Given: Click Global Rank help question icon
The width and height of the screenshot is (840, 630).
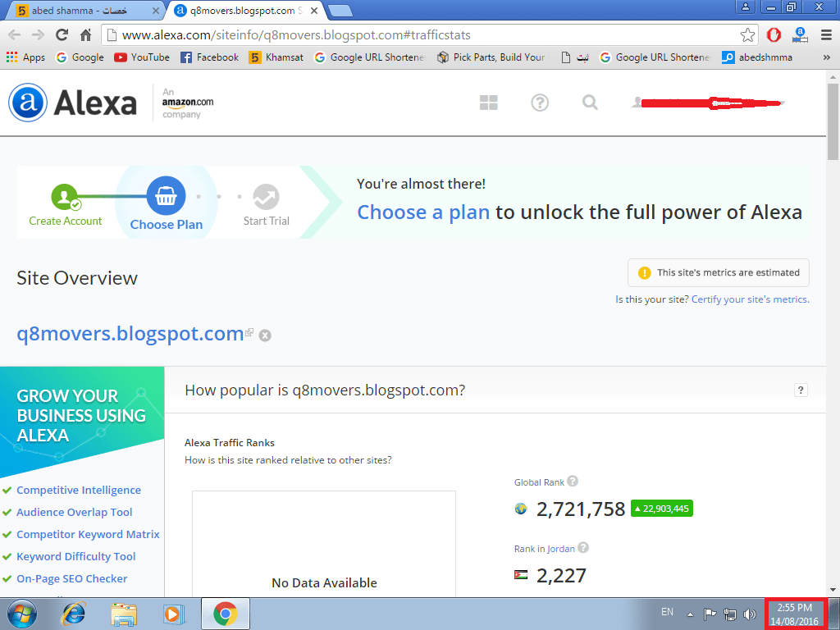Looking at the screenshot, I should tap(573, 481).
